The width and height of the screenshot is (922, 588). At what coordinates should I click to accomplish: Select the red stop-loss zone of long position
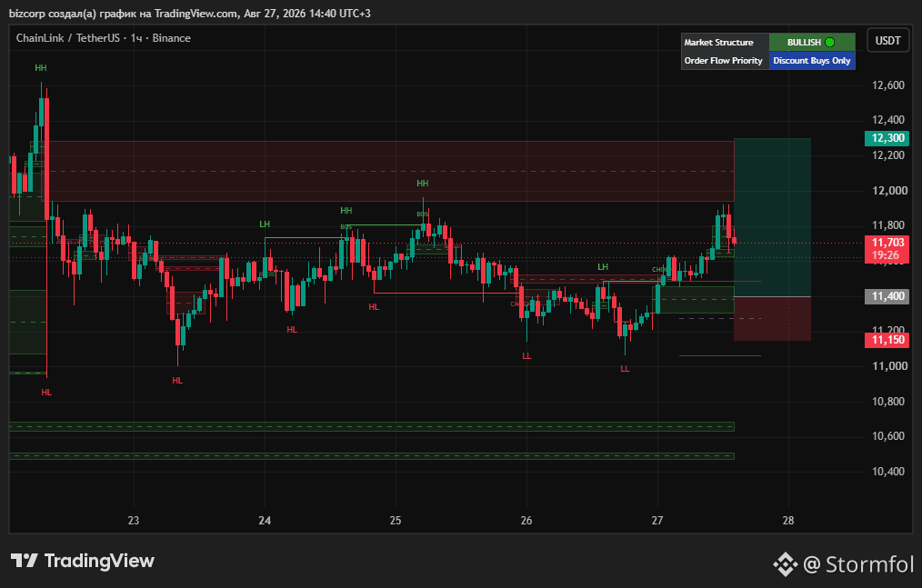[x=773, y=318]
